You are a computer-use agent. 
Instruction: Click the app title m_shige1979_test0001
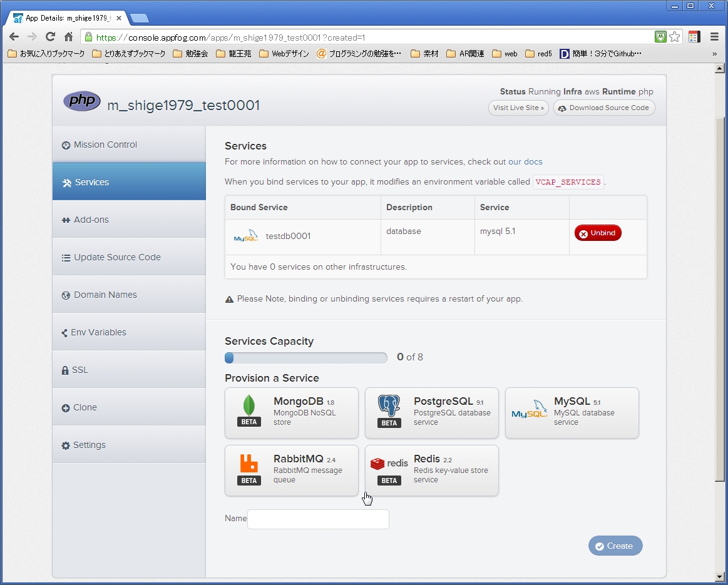183,106
